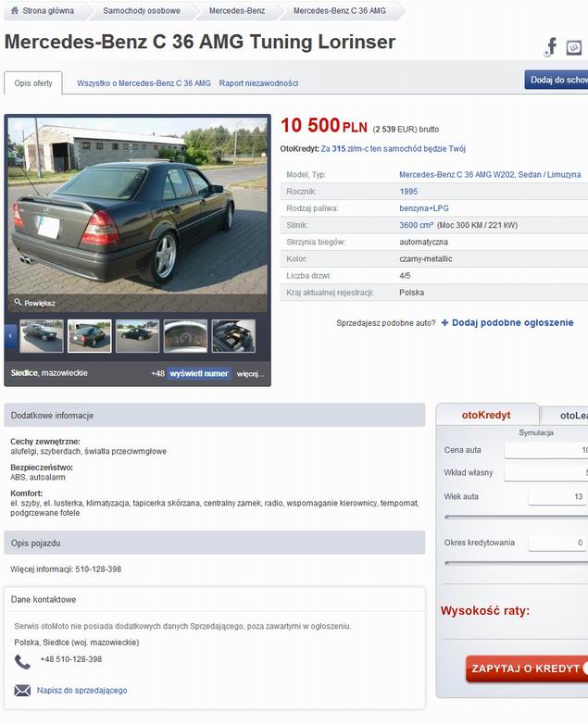Open Mercedes-Benz breadcrumb

pyautogui.click(x=237, y=10)
